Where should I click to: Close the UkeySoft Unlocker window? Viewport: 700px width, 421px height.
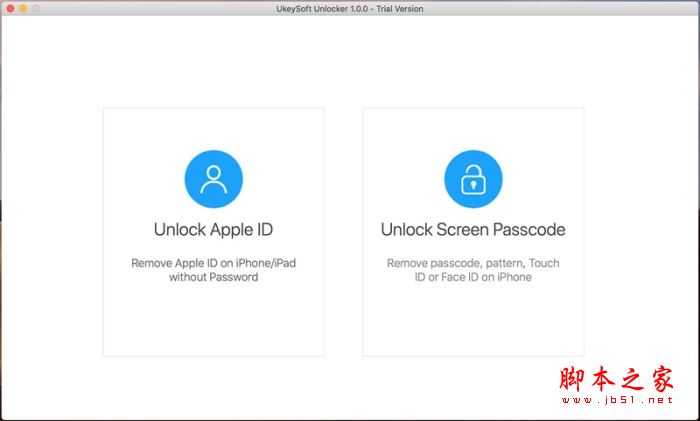pos(10,8)
